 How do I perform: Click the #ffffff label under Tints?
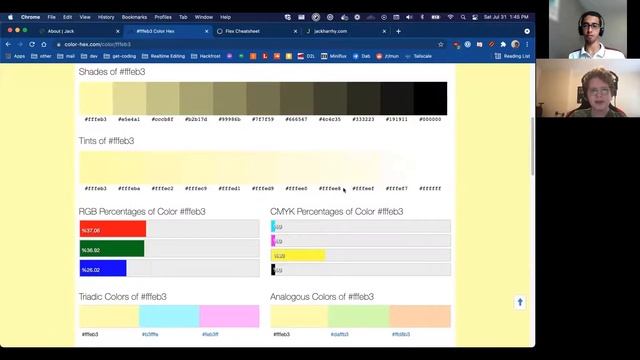[x=430, y=189]
